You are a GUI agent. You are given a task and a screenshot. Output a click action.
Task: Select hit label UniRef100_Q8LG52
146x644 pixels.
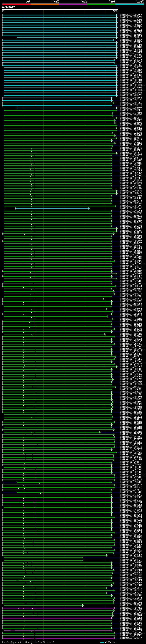coord(131,32)
